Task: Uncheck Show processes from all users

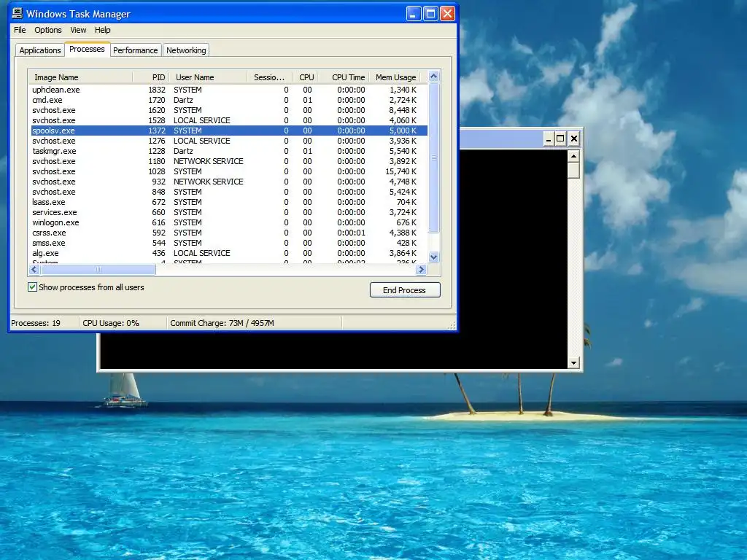Action: 32,287
